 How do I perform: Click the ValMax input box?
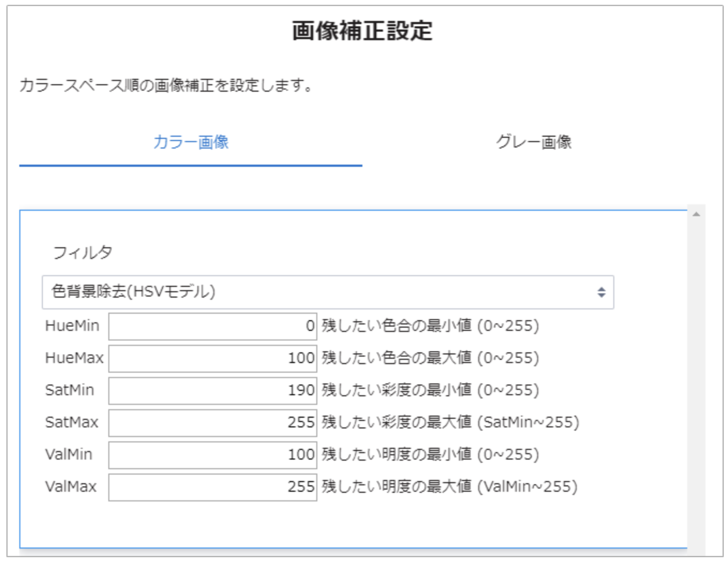tap(212, 487)
